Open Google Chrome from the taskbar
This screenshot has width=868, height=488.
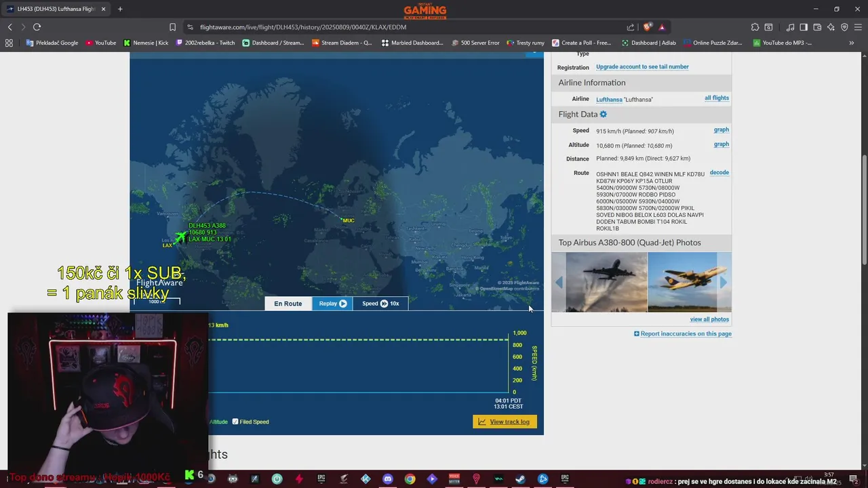(410, 479)
